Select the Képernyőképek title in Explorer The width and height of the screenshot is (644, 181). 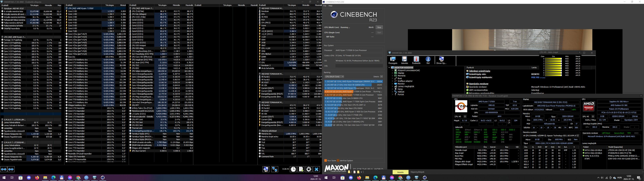[417, 172]
